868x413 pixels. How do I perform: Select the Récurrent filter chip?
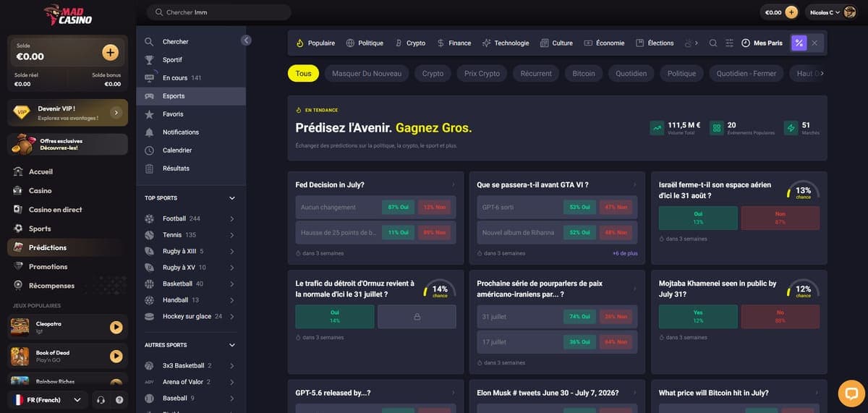[x=536, y=73]
